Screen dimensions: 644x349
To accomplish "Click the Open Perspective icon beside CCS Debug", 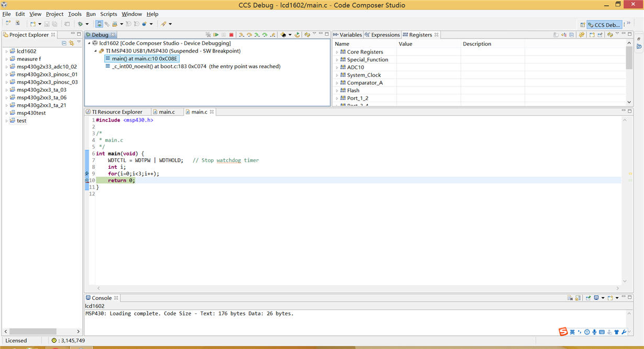I will pyautogui.click(x=583, y=25).
